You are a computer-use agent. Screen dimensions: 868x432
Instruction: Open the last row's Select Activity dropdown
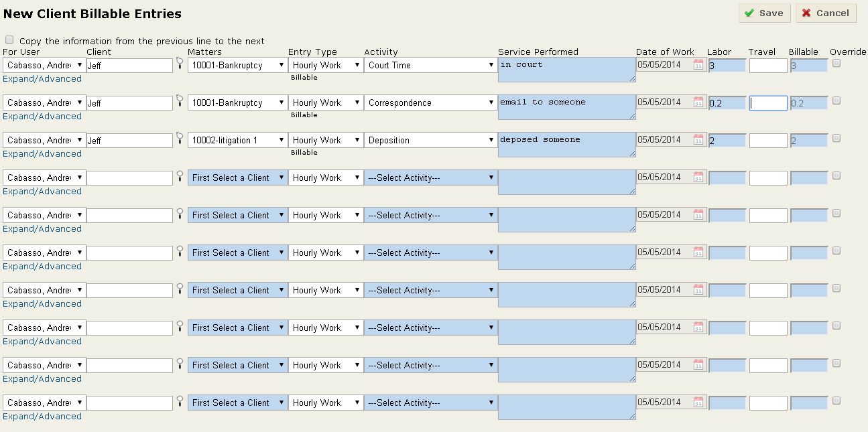pos(430,403)
